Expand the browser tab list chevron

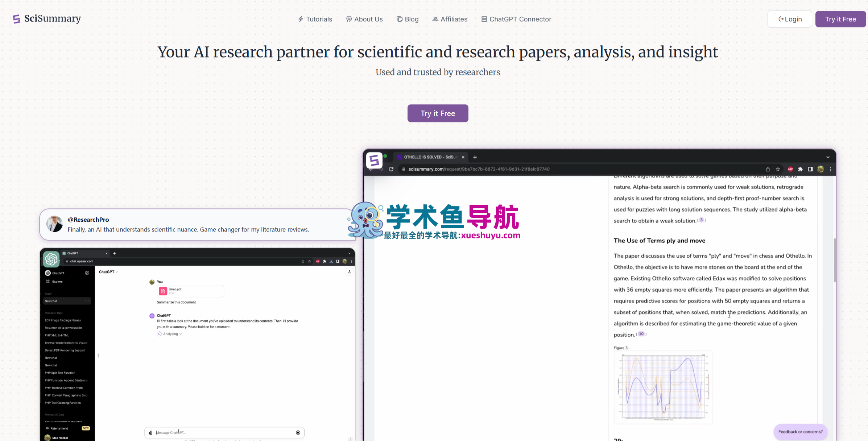pos(828,157)
